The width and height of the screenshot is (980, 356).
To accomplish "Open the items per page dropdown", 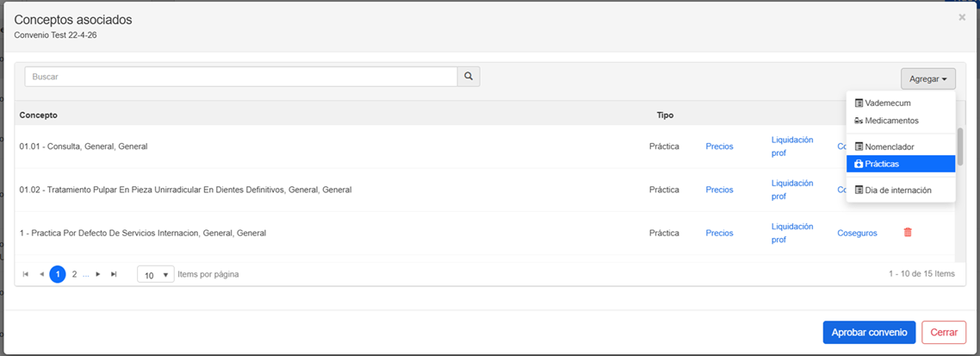I will pos(156,275).
